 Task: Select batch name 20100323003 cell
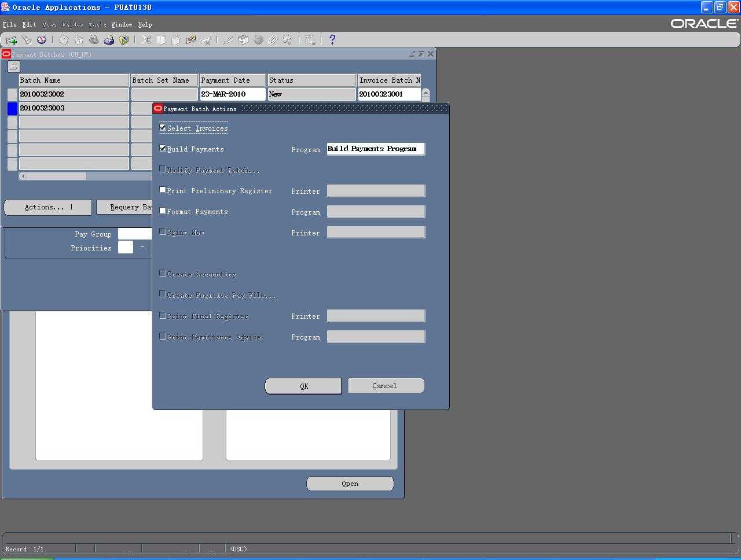pyautogui.click(x=74, y=108)
